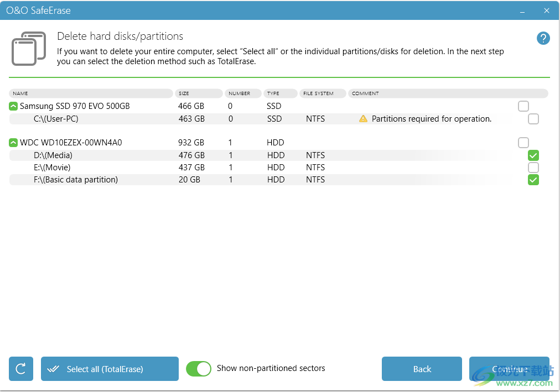Close the O&O SafeErase window
Viewport: 560px width, 392px height.
pos(546,11)
